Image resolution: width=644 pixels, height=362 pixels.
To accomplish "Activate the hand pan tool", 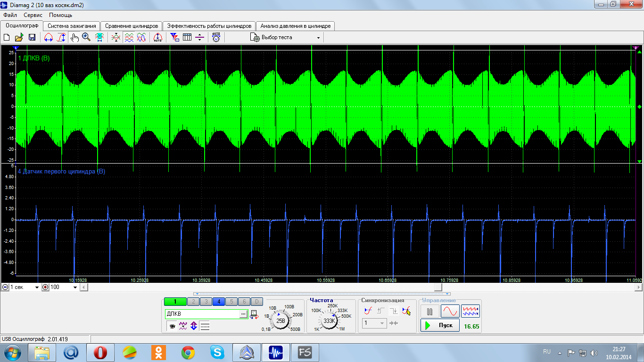I will (x=74, y=38).
